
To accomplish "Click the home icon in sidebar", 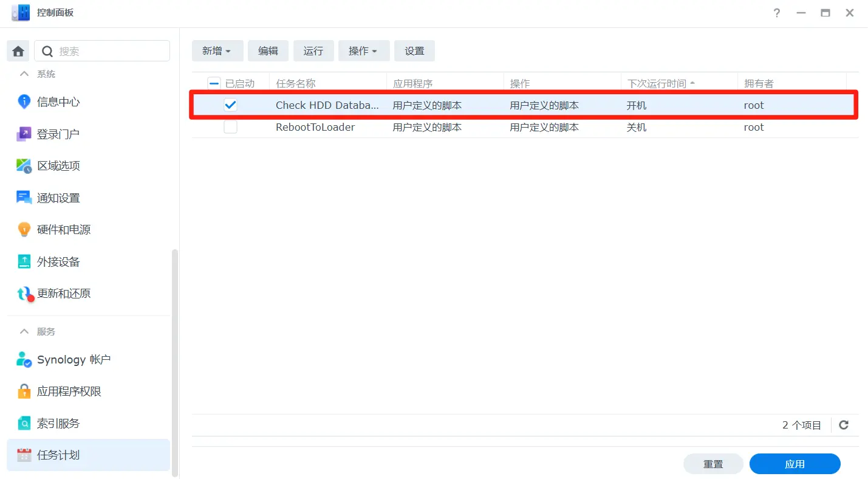I will [18, 52].
